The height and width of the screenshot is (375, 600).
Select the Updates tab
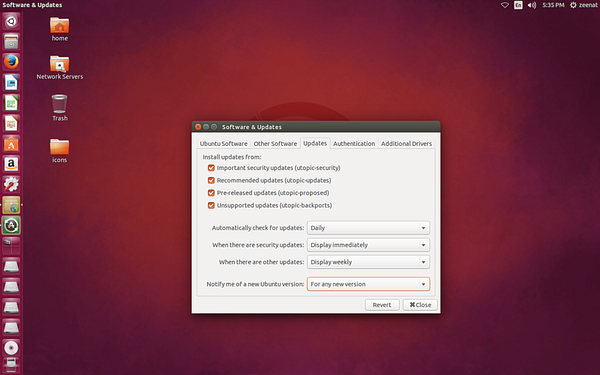[x=315, y=143]
